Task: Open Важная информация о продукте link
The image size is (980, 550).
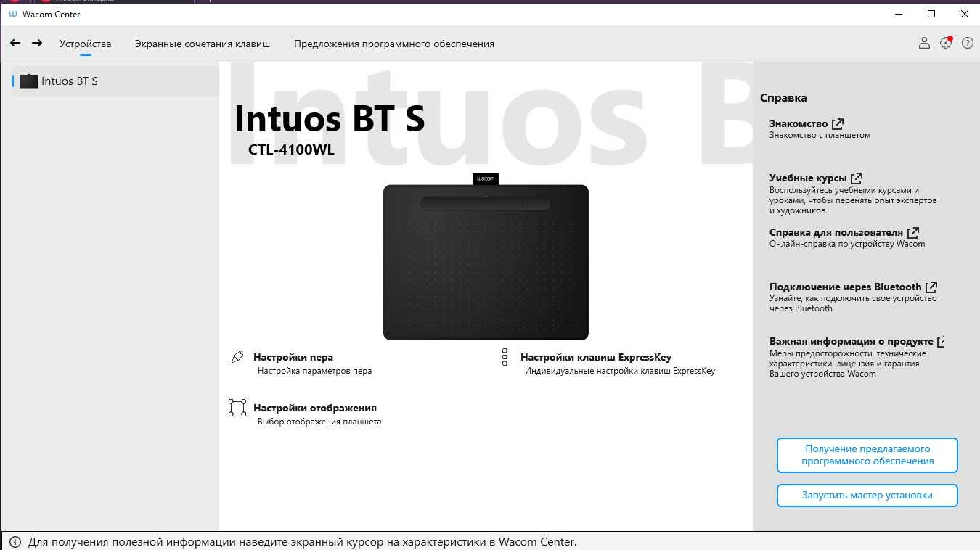Action: (852, 342)
